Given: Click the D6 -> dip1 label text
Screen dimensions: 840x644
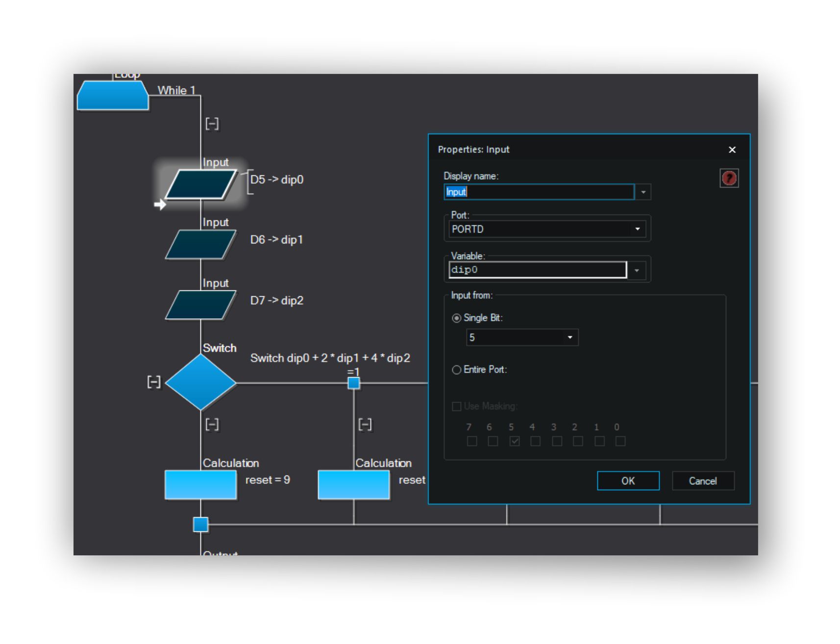Looking at the screenshot, I should [x=277, y=240].
